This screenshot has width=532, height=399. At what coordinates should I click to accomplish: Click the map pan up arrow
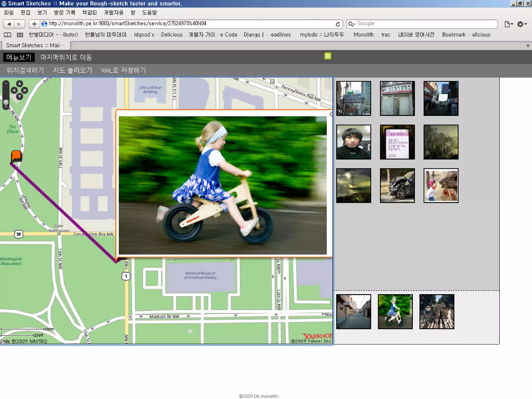pos(19,84)
